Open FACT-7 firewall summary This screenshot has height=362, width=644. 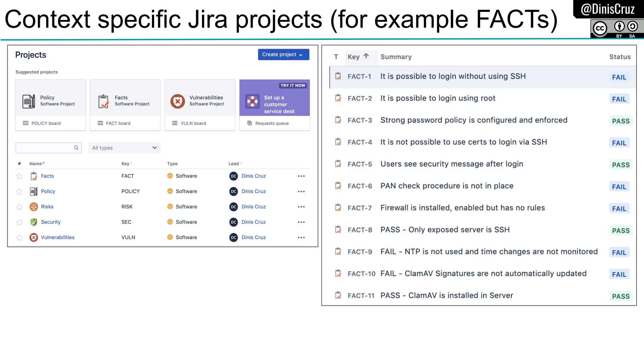463,208
